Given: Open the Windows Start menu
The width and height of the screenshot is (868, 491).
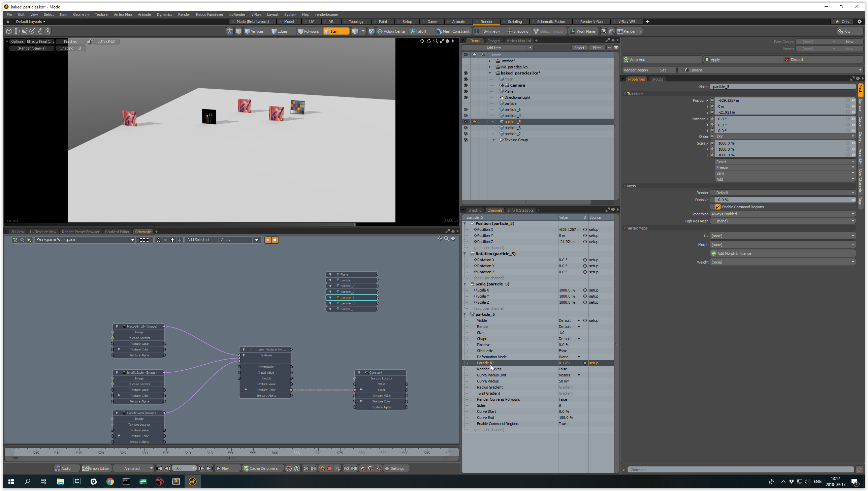Looking at the screenshot, I should tap(11, 481).
